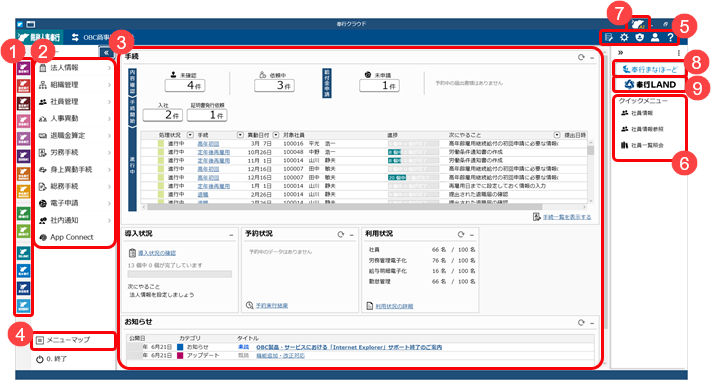Screen dimensions: 711x380
Task: Click the 未確認 4件 count button
Action: [x=185, y=85]
